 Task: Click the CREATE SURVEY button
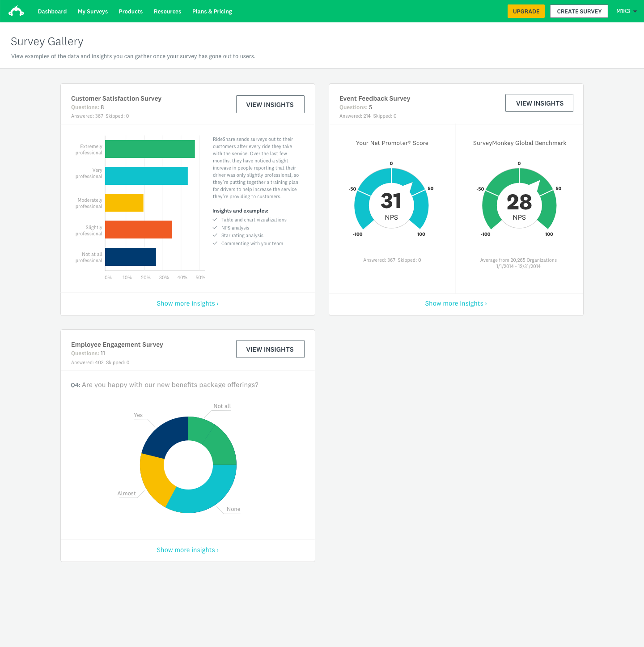pos(579,11)
